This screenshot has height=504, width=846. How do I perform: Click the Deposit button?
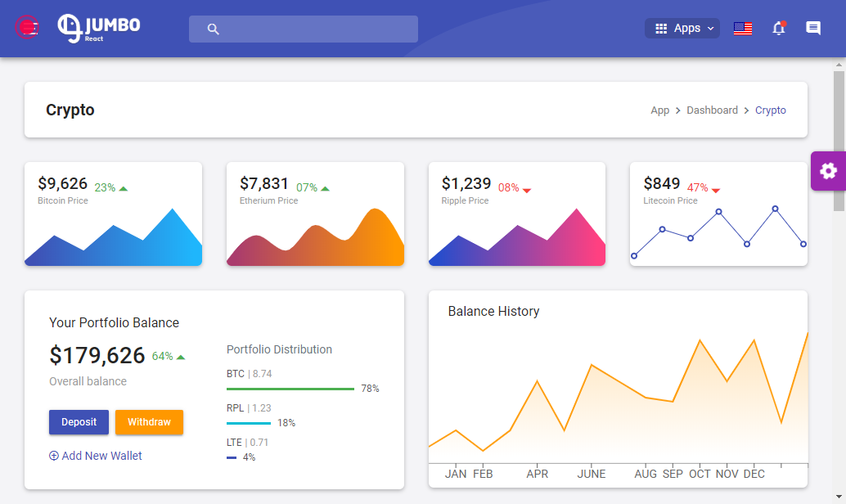click(79, 422)
